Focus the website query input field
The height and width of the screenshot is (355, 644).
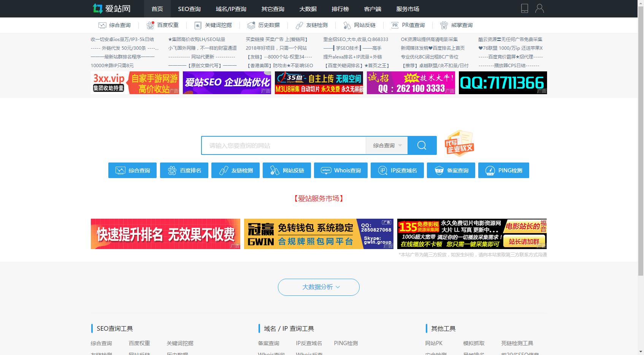[284, 145]
